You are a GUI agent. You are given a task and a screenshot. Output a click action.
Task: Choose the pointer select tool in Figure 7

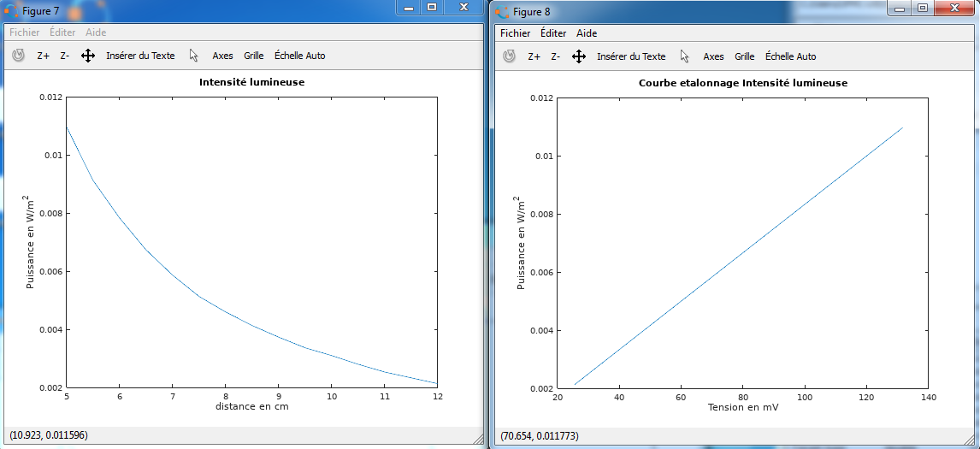pos(194,56)
